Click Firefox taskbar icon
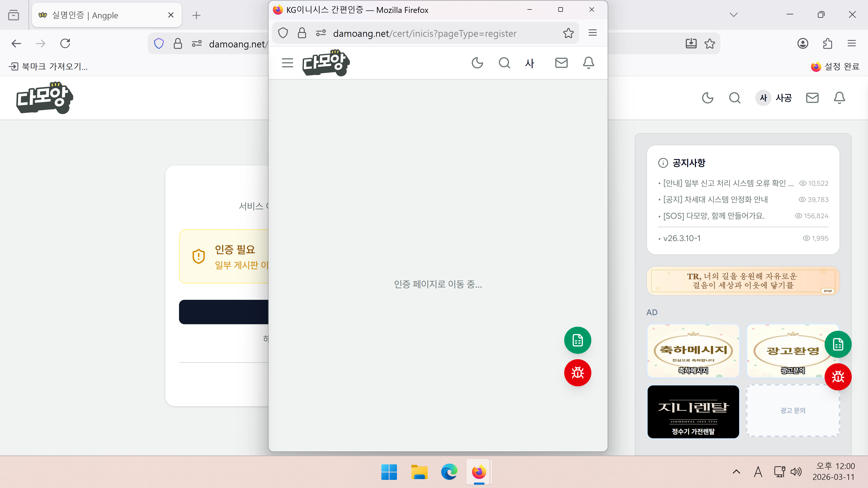This screenshot has width=868, height=488. click(x=479, y=472)
